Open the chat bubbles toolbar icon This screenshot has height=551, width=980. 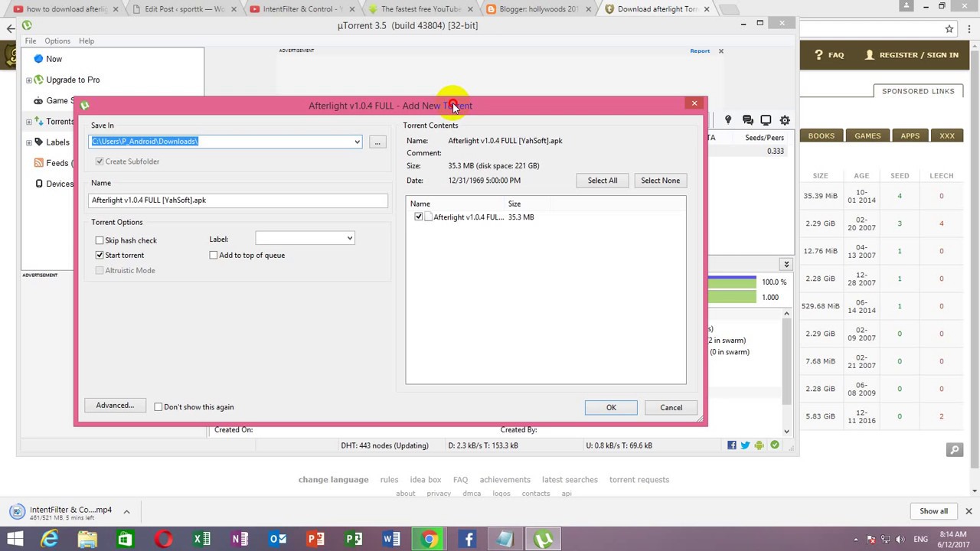point(747,120)
